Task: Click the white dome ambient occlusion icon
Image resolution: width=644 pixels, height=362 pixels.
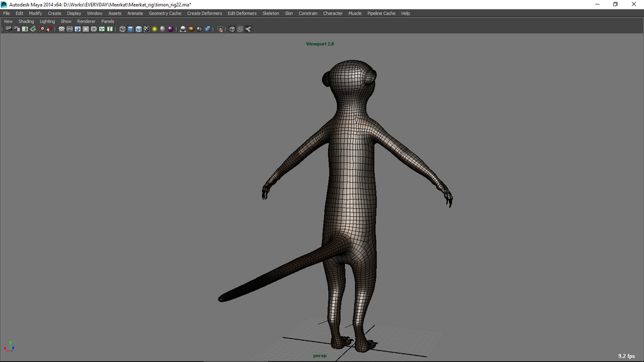Action: point(183,29)
